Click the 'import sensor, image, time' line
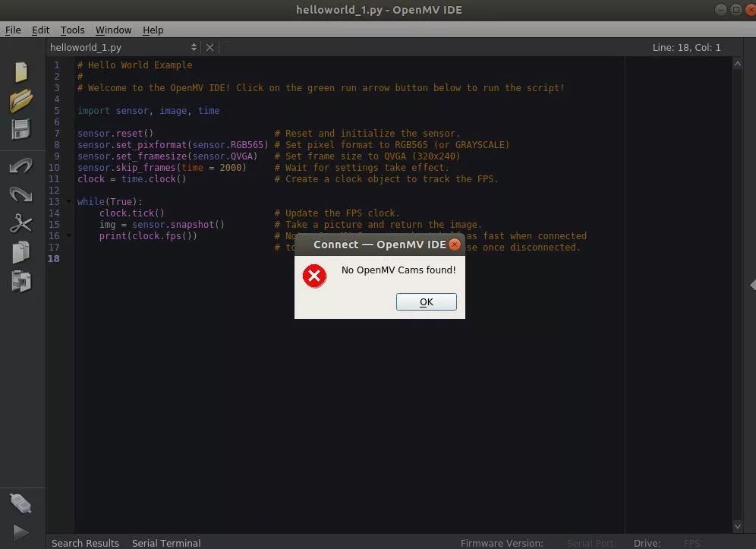 tap(149, 110)
